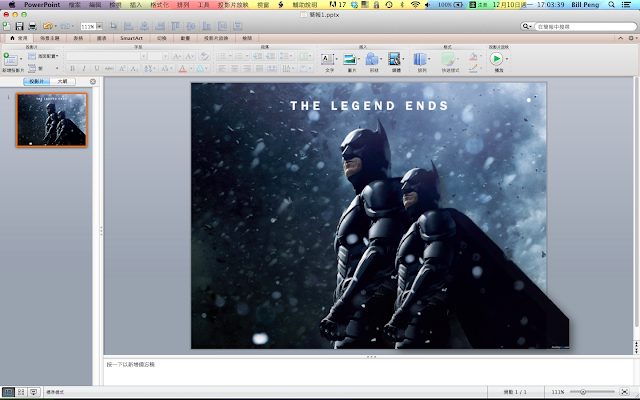Align text left in the paragraph group
Image resolution: width=640 pixels, height=400 pixels.
222,69
